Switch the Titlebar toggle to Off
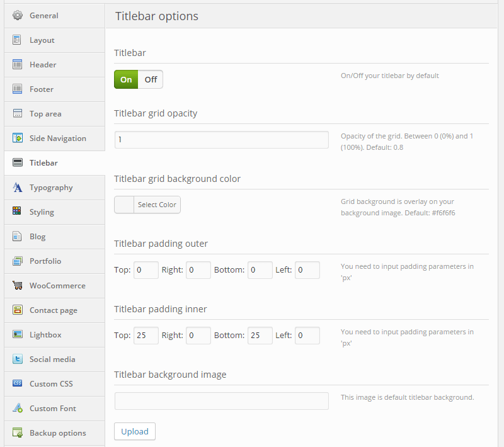504x447 pixels. [x=151, y=79]
